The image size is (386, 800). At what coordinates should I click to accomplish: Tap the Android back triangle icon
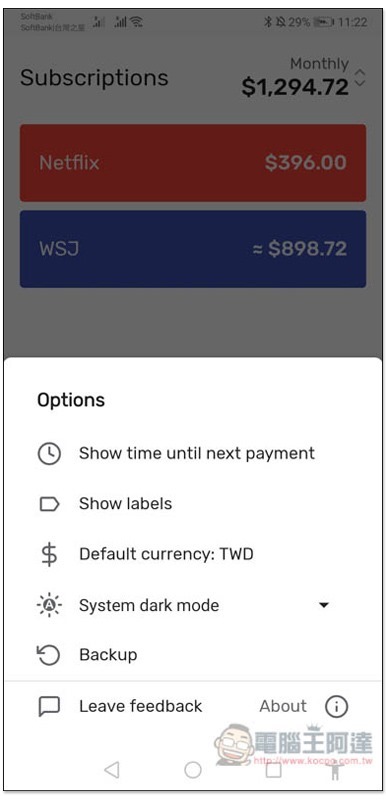111,770
